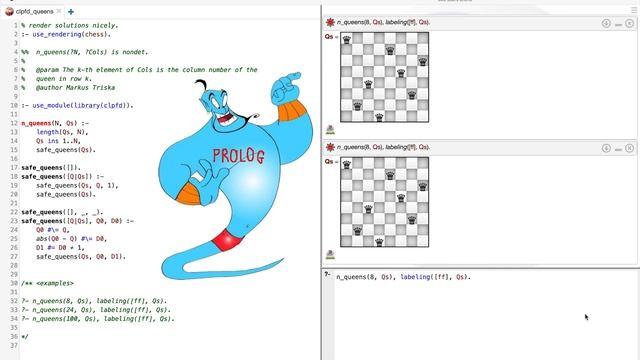Image resolution: width=640 pixels, height=360 pixels.
Task: Click the icon below the first chessboard
Action: 330,130
